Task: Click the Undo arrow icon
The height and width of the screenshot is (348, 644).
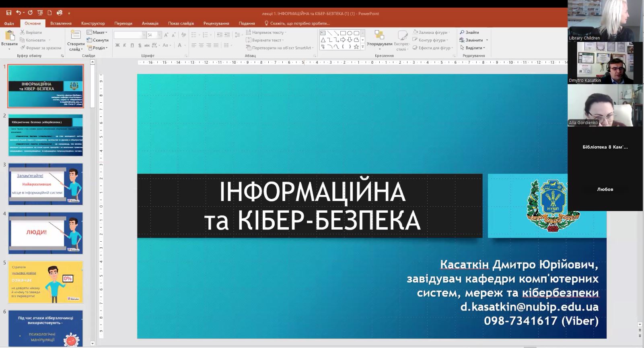Action: 18,13
